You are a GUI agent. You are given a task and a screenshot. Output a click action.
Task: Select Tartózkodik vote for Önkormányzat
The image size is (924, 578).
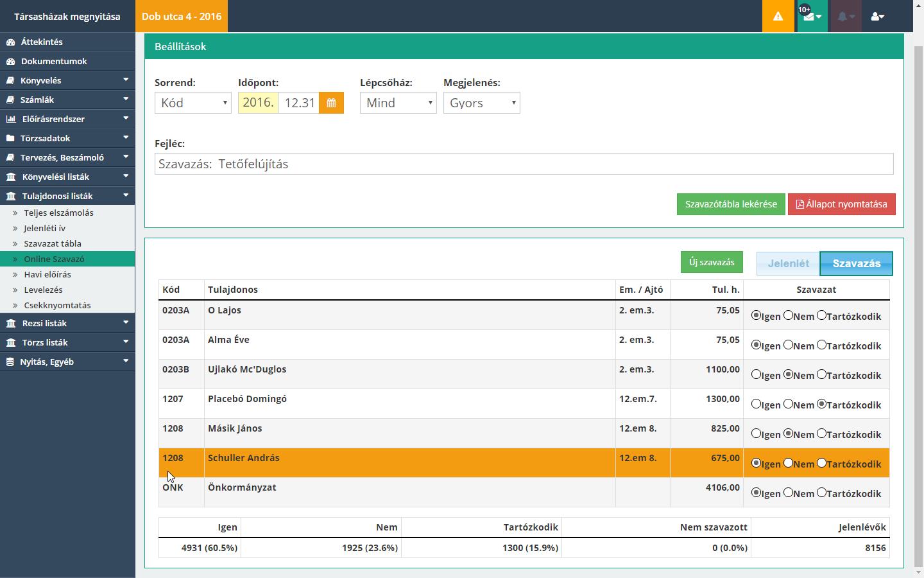tap(821, 493)
